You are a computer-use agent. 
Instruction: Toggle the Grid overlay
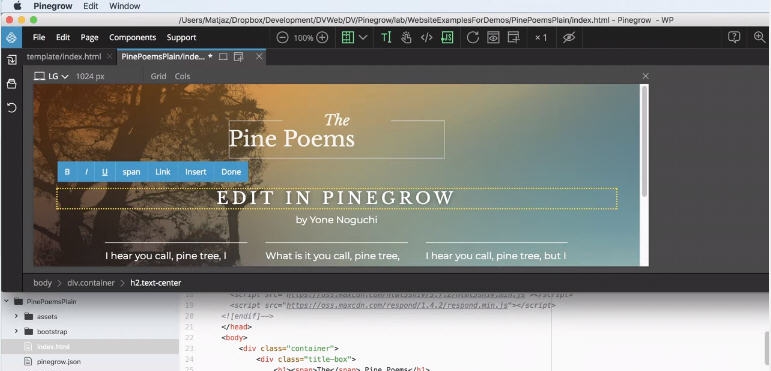point(158,76)
